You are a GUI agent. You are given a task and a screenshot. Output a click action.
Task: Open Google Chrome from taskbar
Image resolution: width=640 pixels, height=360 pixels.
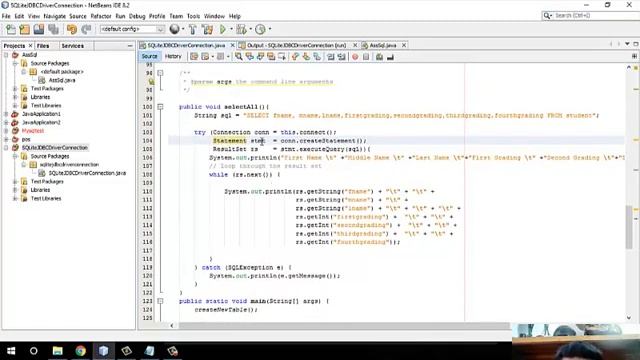pyautogui.click(x=80, y=351)
